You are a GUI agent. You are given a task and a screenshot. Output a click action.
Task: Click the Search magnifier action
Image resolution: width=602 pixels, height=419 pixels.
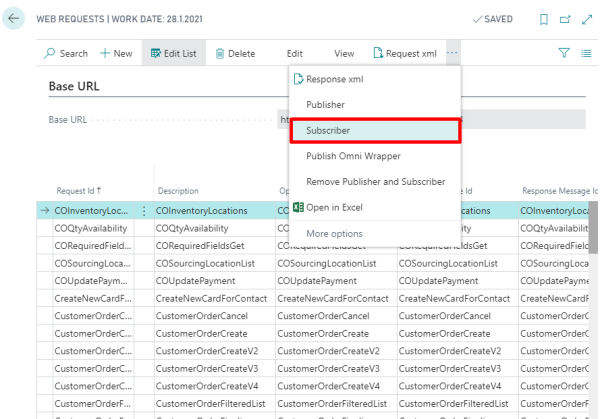coord(66,53)
